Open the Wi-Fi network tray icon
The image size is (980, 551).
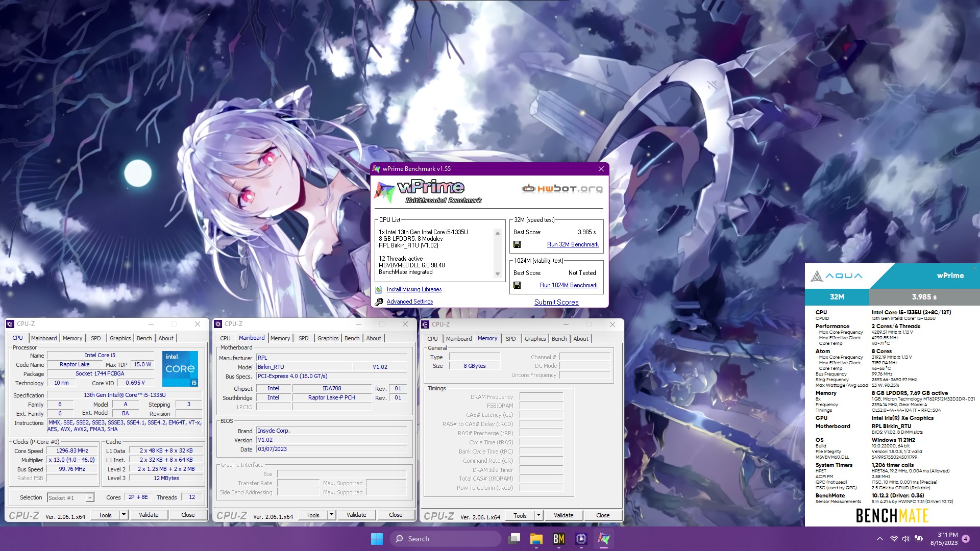(x=894, y=539)
